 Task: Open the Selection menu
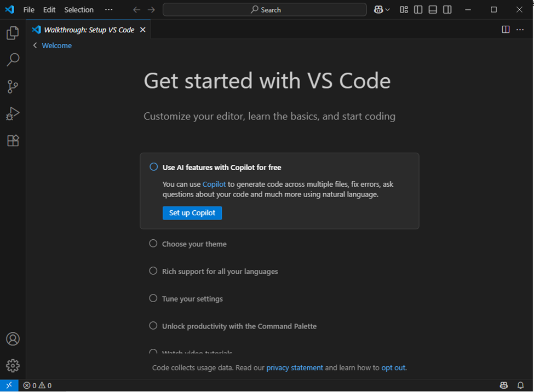coord(79,10)
